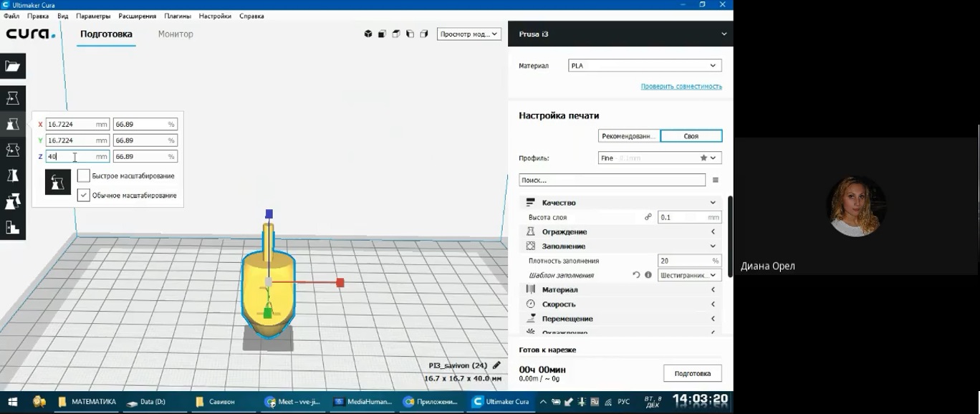Click the X size mm input field

point(77,124)
